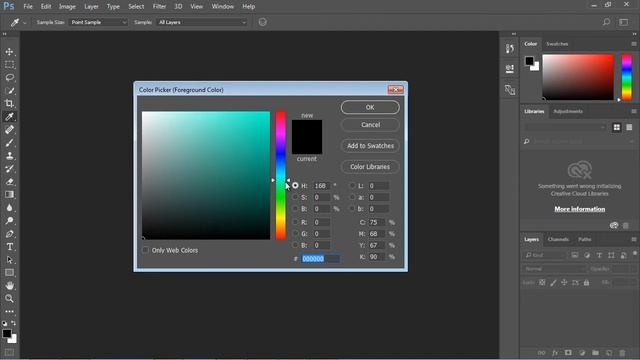Open the Filter menu
The image size is (640, 360).
(x=159, y=7)
